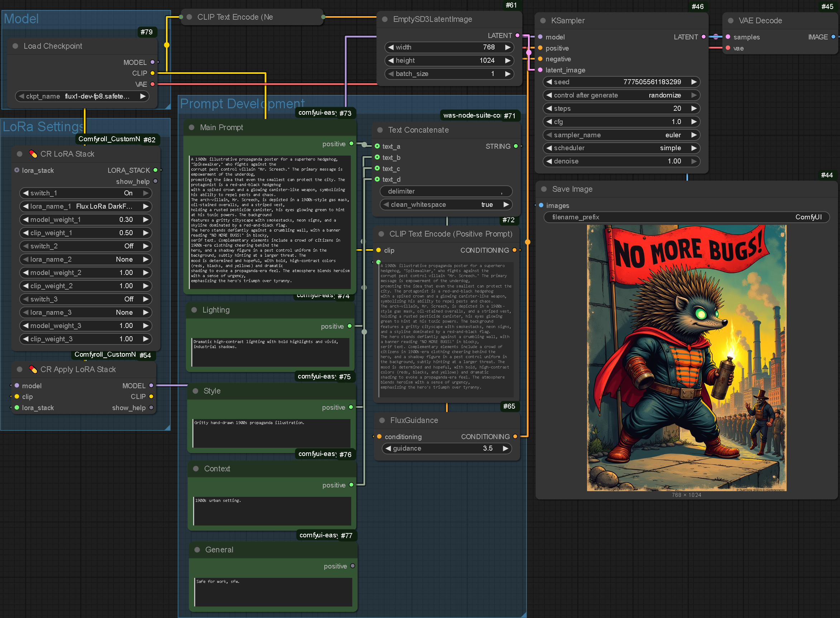Select the Model group title
The image size is (840, 618).
point(21,19)
